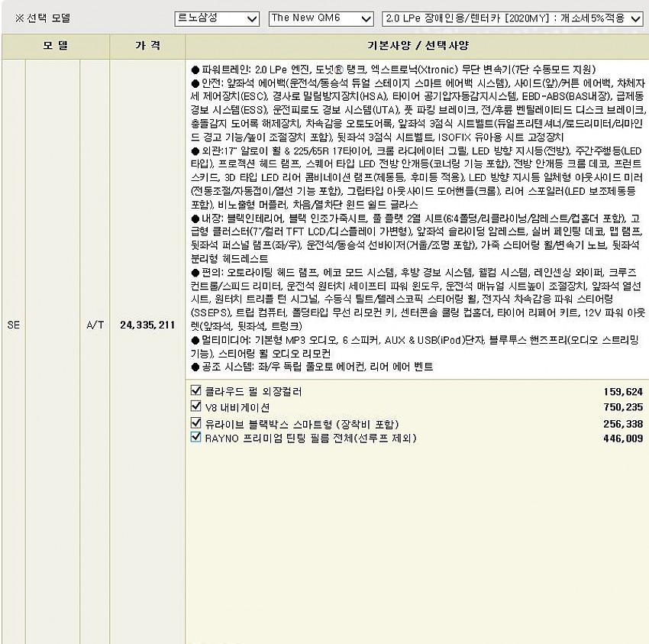Click the 159,624 option price
The image size is (649, 644).
point(622,392)
